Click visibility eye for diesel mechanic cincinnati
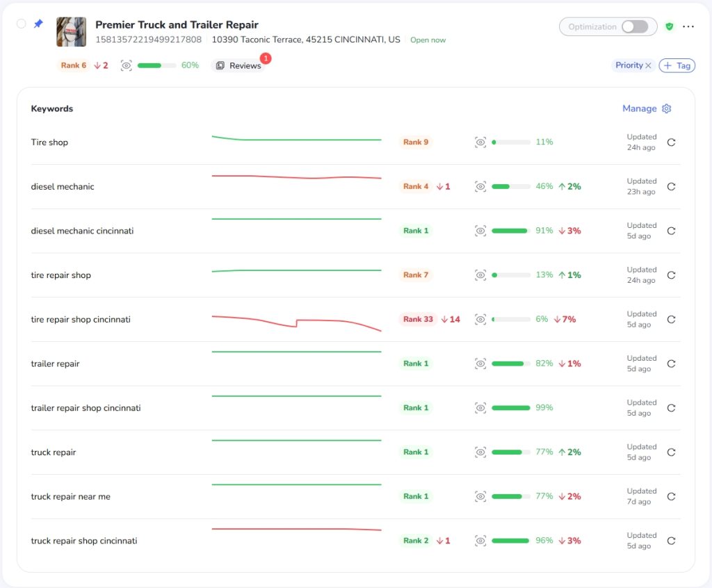This screenshot has width=712, height=588. (480, 231)
